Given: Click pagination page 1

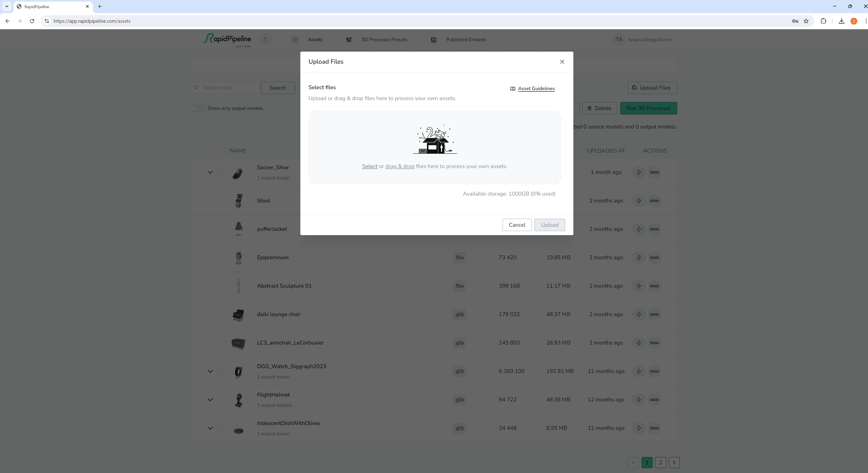Looking at the screenshot, I should click(646, 462).
